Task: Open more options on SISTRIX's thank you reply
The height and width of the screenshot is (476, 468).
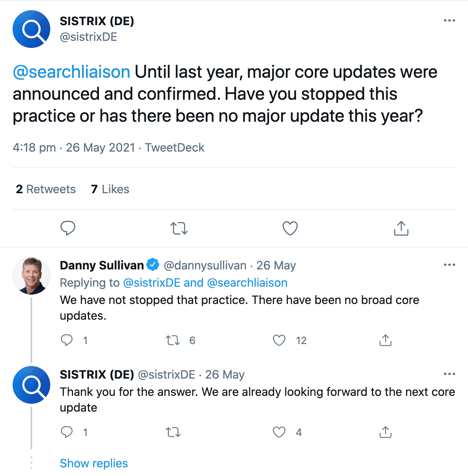Action: [449, 374]
